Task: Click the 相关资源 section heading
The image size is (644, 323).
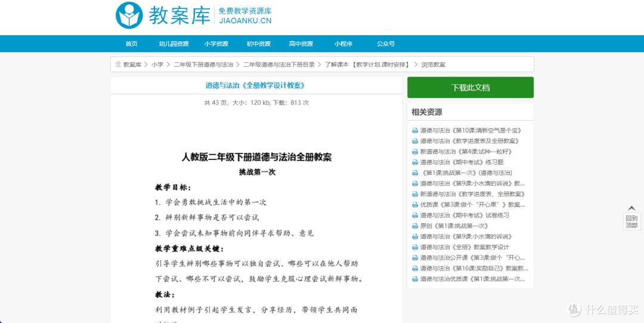Action: [x=427, y=112]
